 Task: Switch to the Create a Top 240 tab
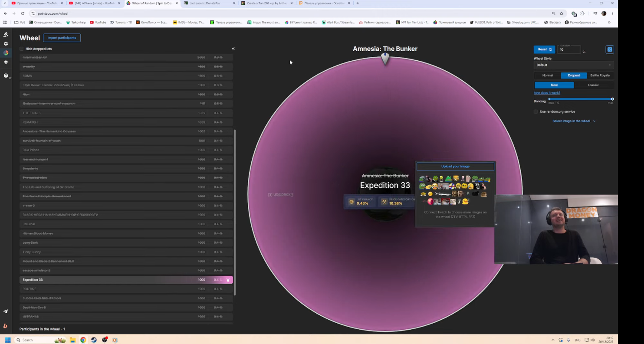(x=267, y=3)
